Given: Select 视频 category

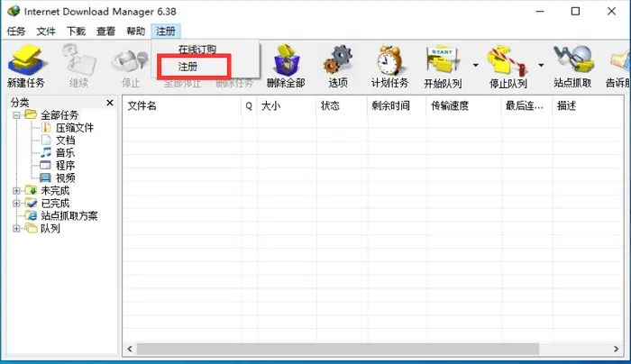Looking at the screenshot, I should (66, 177).
